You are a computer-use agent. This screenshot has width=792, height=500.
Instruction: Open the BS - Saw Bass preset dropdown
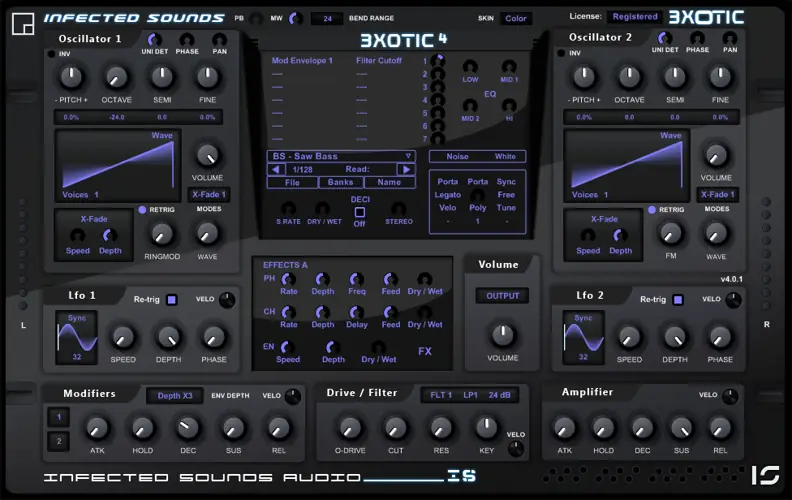click(x=341, y=156)
